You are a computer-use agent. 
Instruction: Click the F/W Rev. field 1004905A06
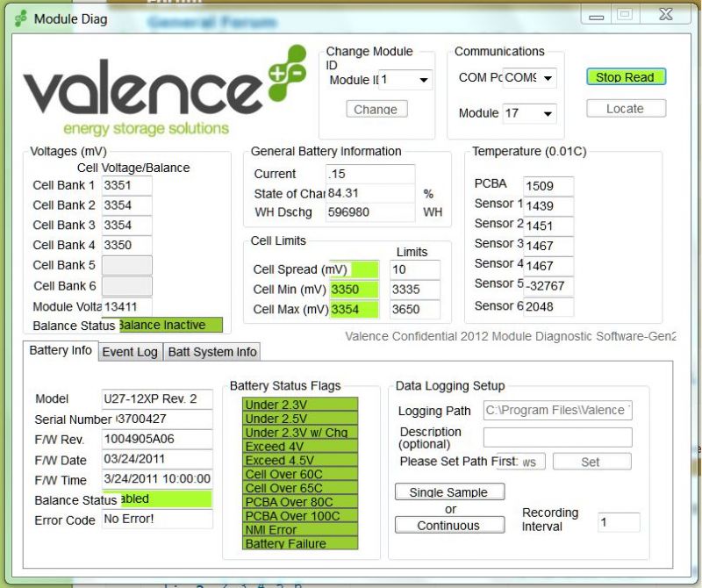pyautogui.click(x=157, y=440)
